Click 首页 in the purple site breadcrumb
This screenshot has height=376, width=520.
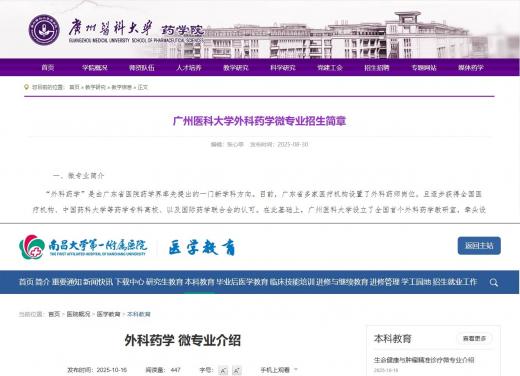74,87
